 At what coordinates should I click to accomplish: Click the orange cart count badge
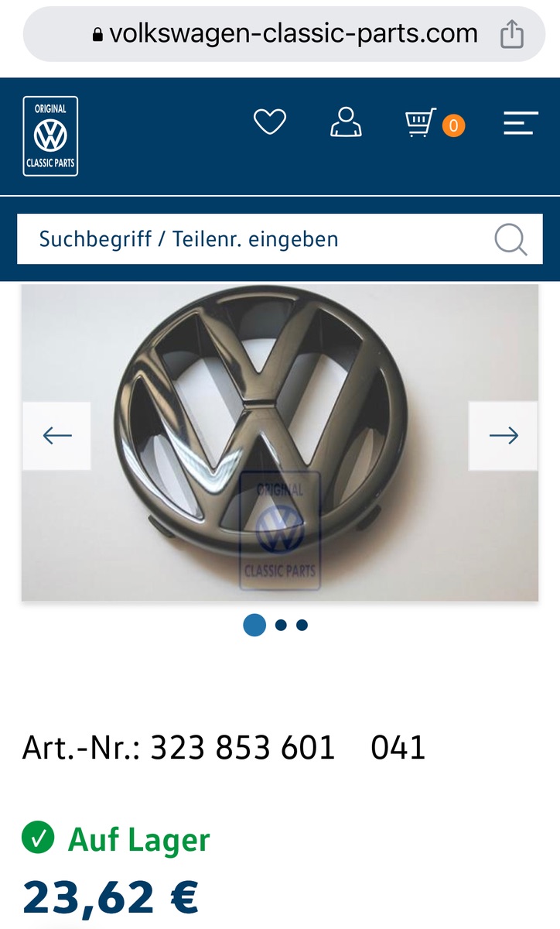(454, 125)
